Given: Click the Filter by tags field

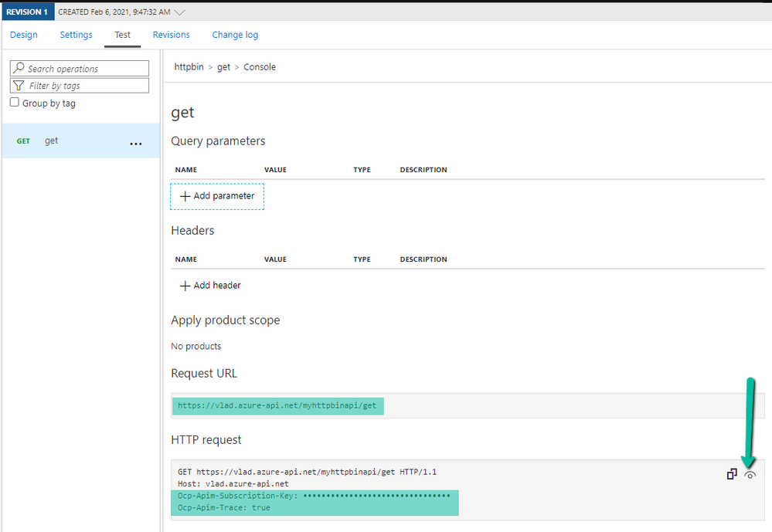Looking at the screenshot, I should point(85,86).
